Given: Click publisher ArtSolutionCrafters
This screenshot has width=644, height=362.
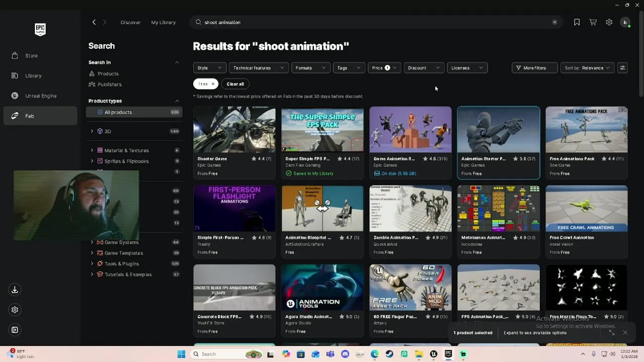Looking at the screenshot, I should click(304, 244).
